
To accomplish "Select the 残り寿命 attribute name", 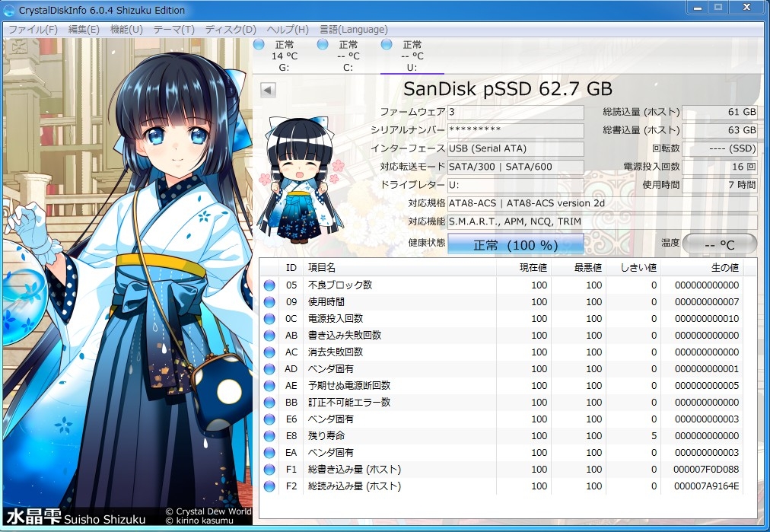I will (326, 435).
